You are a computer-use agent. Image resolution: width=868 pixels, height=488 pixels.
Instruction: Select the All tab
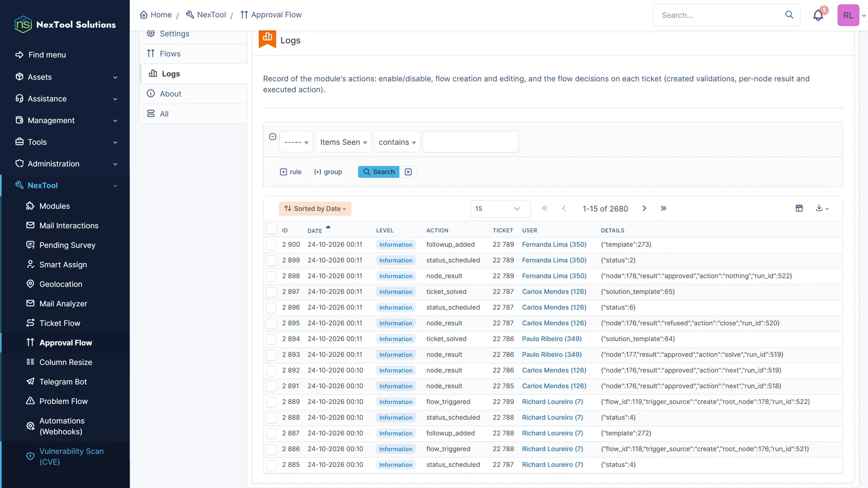pyautogui.click(x=193, y=114)
